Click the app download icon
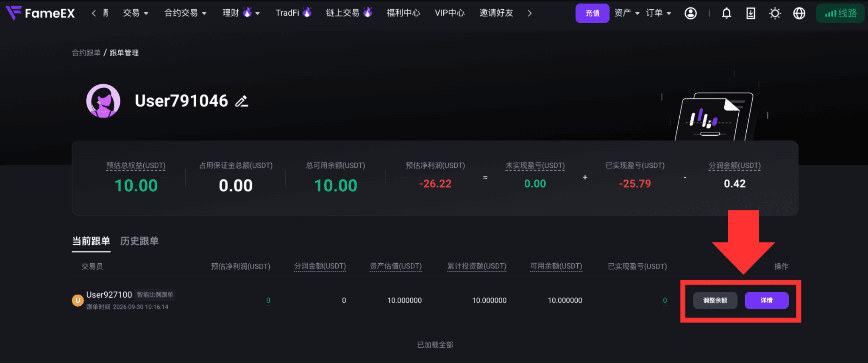The image size is (868, 363). (751, 13)
